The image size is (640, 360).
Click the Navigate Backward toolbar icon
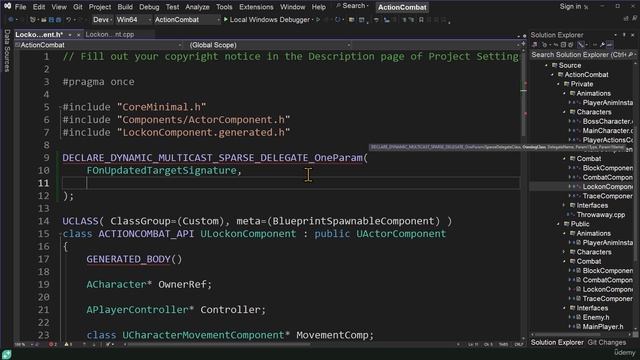tap(11, 20)
